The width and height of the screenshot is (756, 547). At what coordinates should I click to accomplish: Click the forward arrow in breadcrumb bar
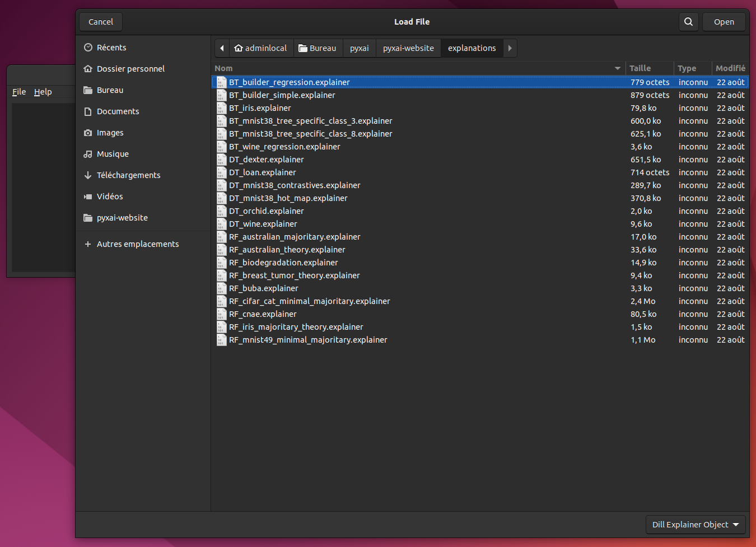[510, 48]
